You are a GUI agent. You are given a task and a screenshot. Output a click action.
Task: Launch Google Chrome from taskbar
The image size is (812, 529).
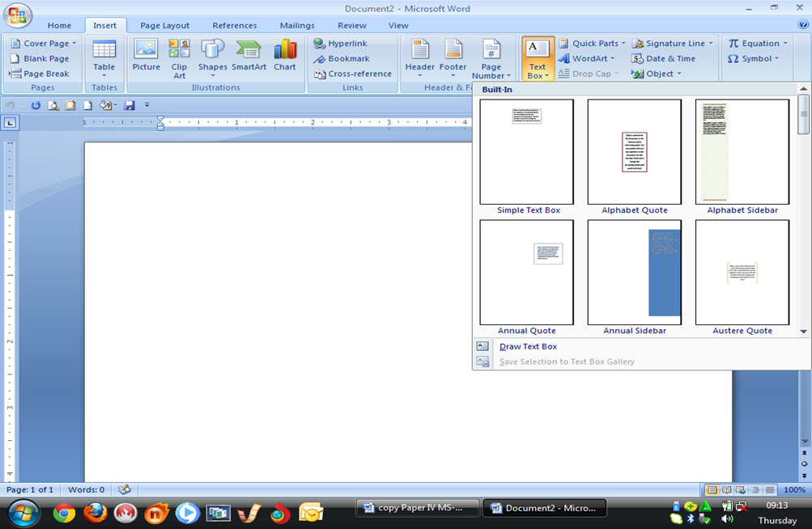[x=64, y=514]
